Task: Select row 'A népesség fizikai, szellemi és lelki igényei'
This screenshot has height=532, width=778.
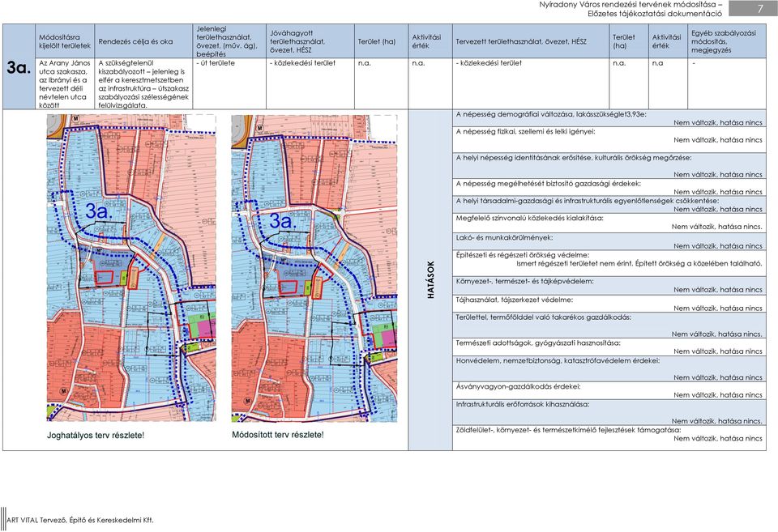Action: pyautogui.click(x=609, y=140)
